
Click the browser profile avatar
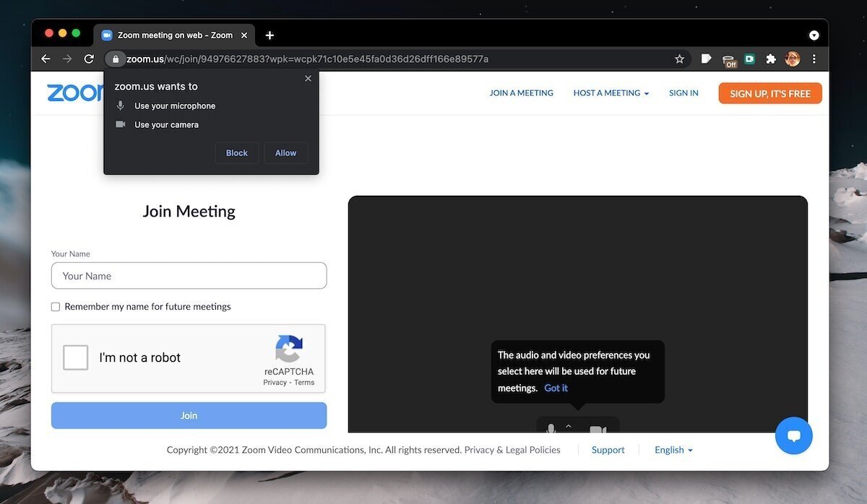[x=793, y=58]
